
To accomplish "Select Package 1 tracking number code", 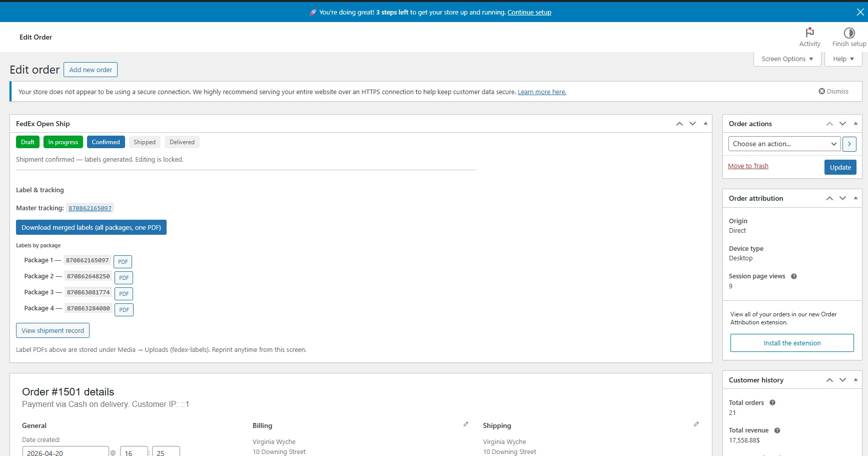I will pyautogui.click(x=88, y=260).
